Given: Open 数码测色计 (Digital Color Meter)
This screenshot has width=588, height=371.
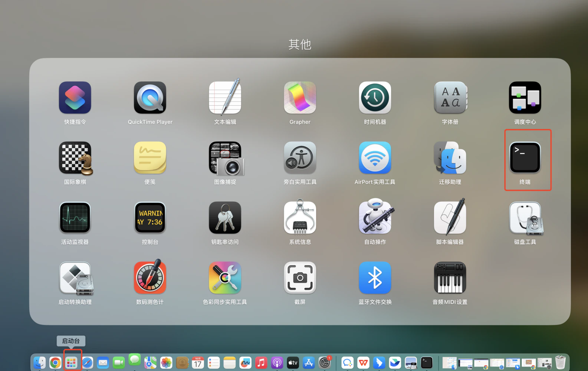Looking at the screenshot, I should (150, 276).
